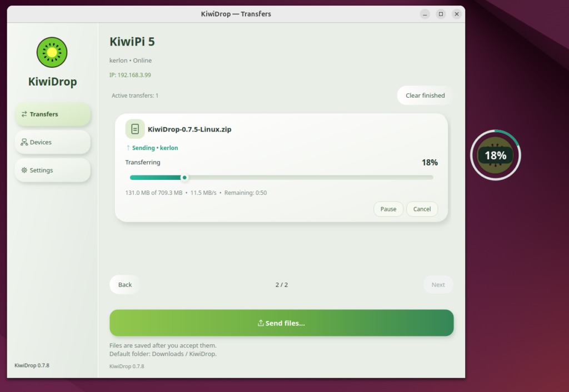Close the KiwiDrop window
The image size is (569, 392).
click(457, 14)
